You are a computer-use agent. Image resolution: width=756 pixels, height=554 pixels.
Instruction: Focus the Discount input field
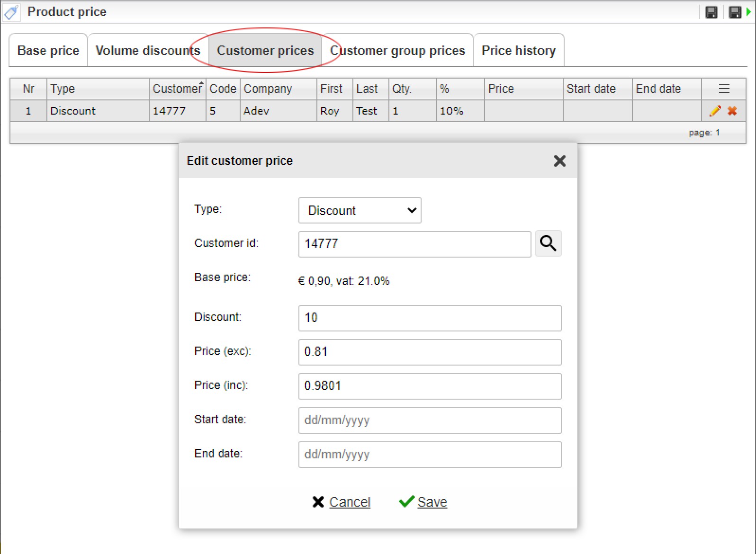[x=430, y=318]
